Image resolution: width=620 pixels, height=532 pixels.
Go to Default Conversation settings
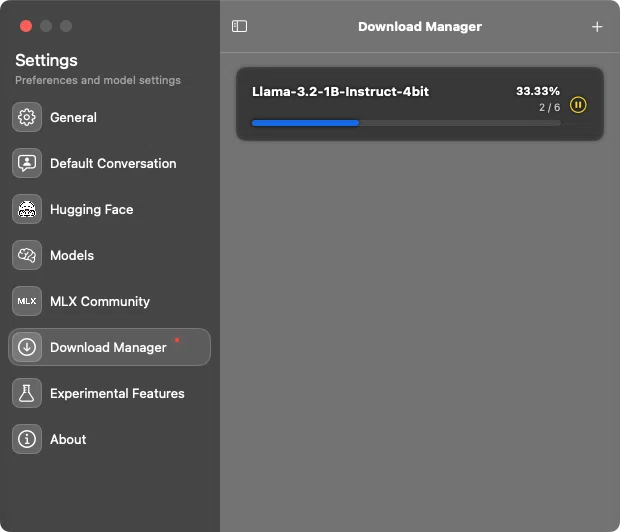click(110, 163)
